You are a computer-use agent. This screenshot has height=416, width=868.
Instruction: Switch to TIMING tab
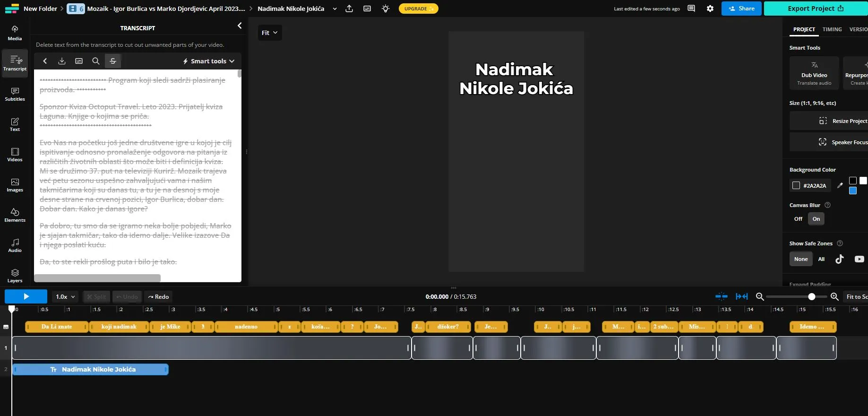tap(832, 29)
